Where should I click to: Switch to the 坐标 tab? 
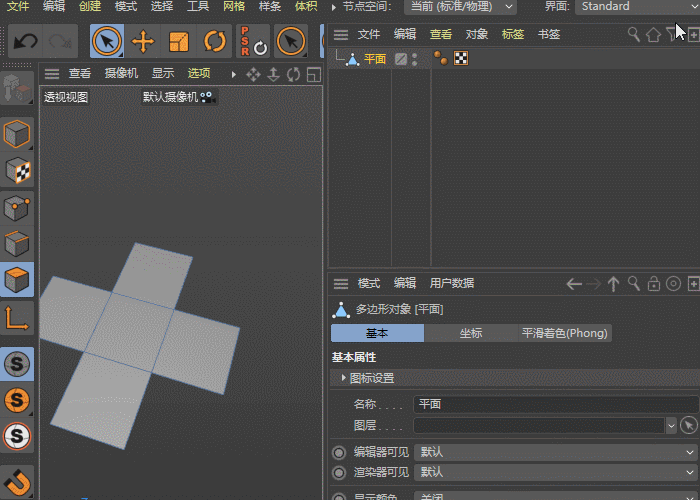[x=471, y=333]
